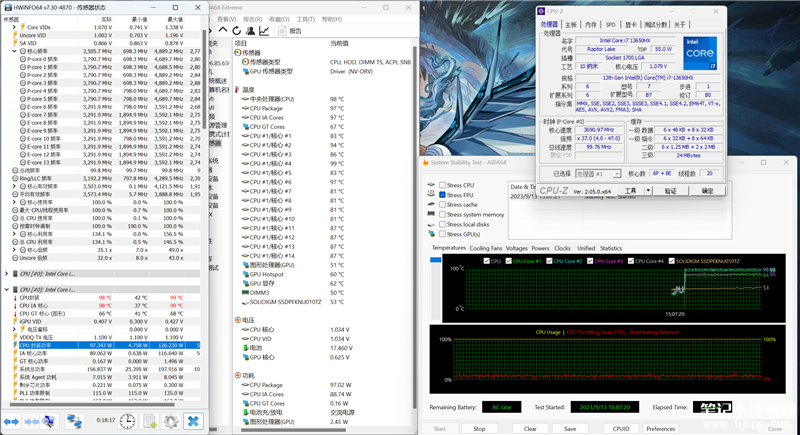
Task: Click CPU chip icon beside Stress CPU
Action: [x=432, y=185]
